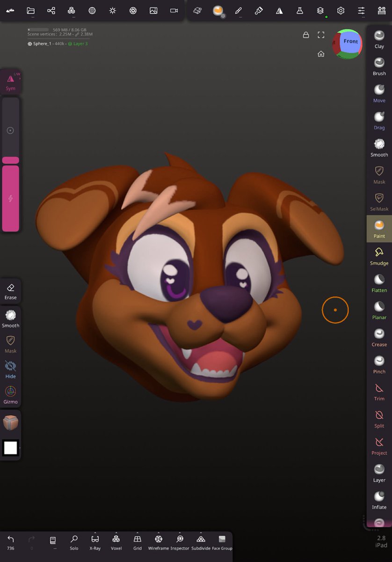Reset view with the home icon
Image resolution: width=392 pixels, height=562 pixels.
click(321, 54)
